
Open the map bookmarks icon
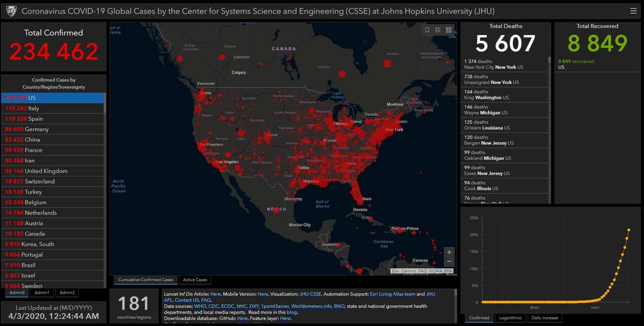tap(427, 30)
